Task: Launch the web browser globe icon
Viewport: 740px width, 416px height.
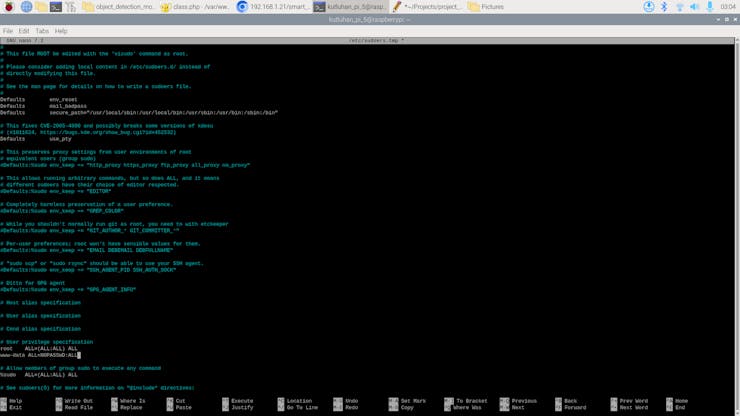Action: [26, 7]
